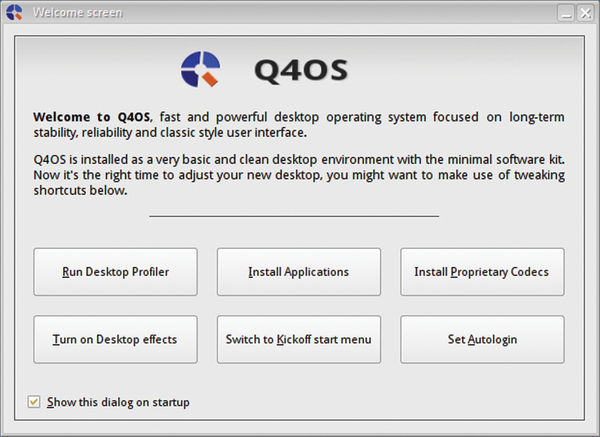Turn on Desktop effects
The height and width of the screenshot is (437, 600).
[116, 339]
